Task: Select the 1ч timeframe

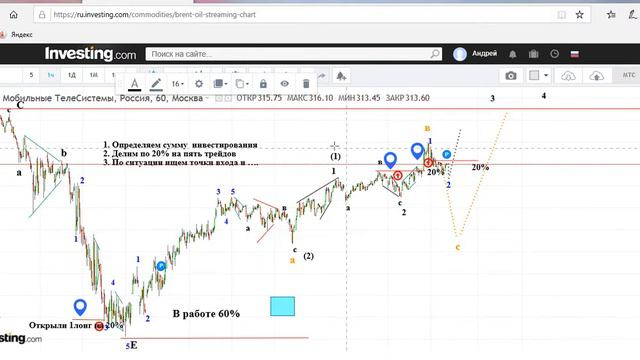Action: (51, 75)
